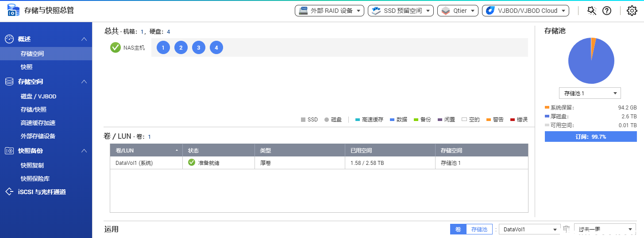This screenshot has height=238, width=644.
Task: Open 快照 in the sidebar
Action: coord(27,67)
